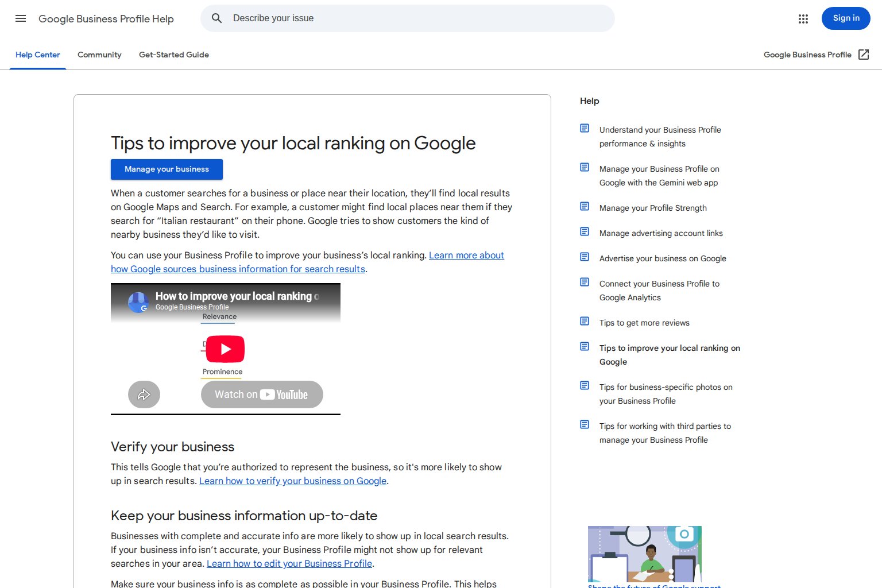Click article icon beside Advertise your business on Google
This screenshot has height=588, width=882.
(x=585, y=257)
